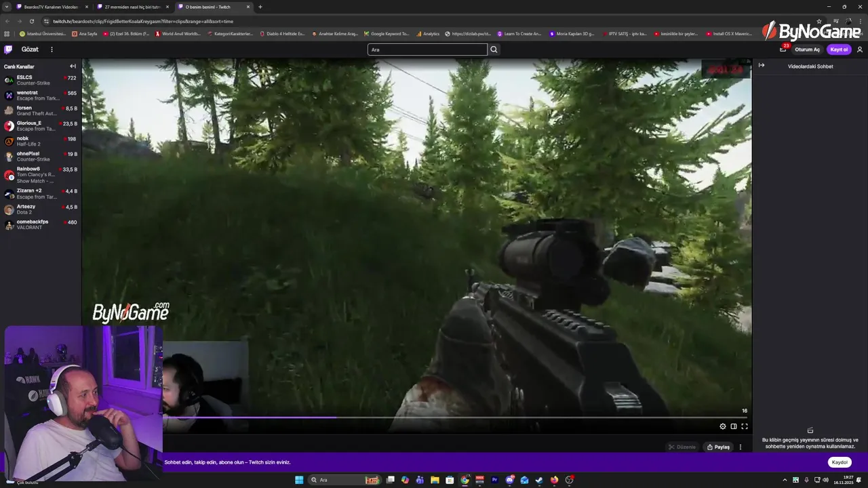Click the Oturum Aç login button
Screen dimensions: 868x488
808,49
